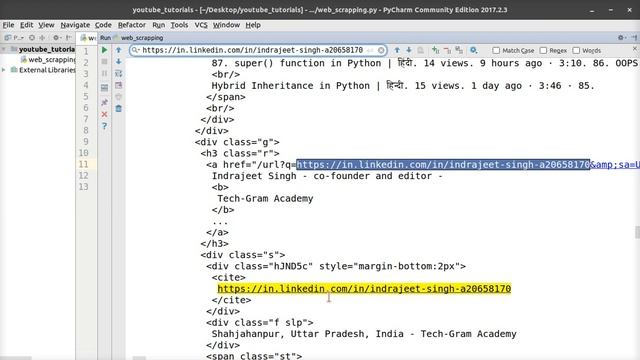The image size is (640, 360).
Task: Open the Help menu
Action: click(253, 25)
